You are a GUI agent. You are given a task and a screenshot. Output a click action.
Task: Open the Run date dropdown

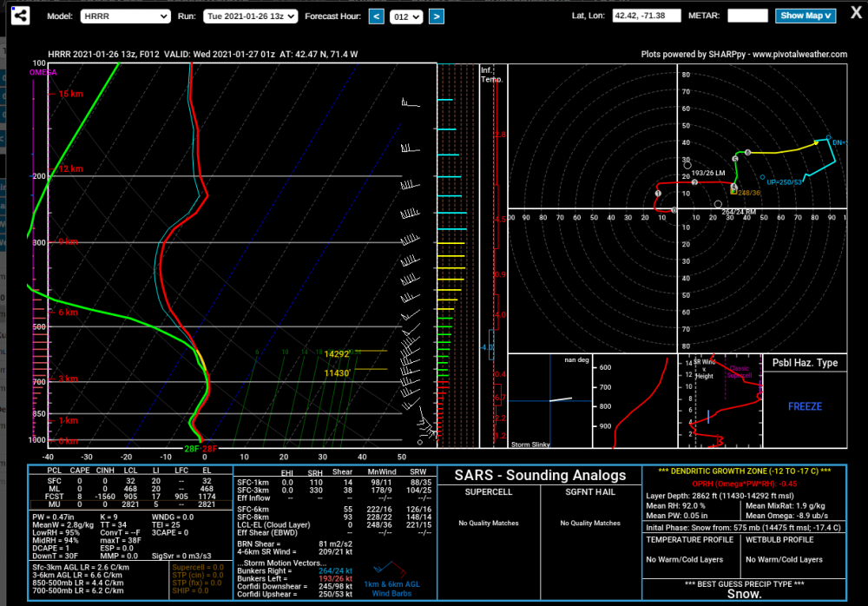pyautogui.click(x=250, y=16)
